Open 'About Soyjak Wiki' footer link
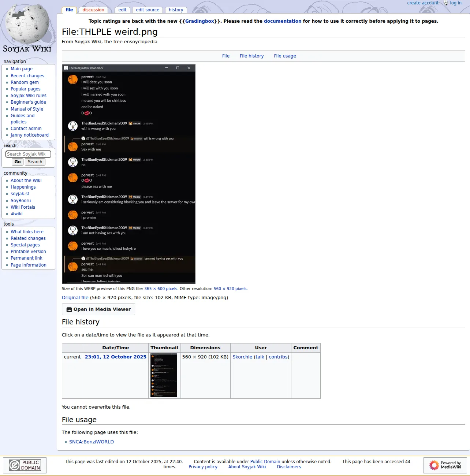Screen dimensions: 470x476 [x=247, y=467]
